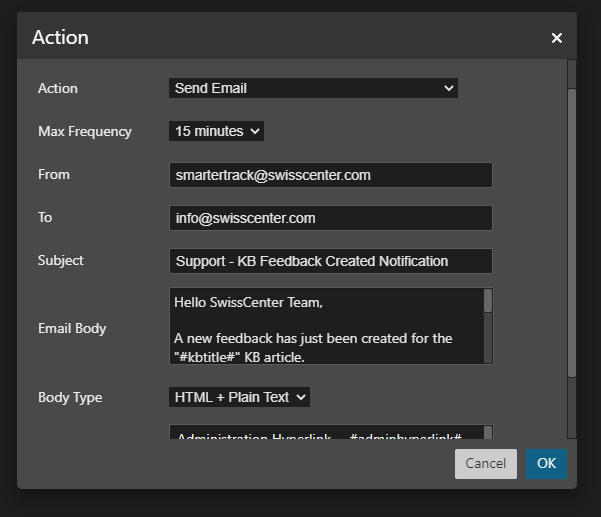The height and width of the screenshot is (517, 601).
Task: Click the Subject label
Action: point(61,260)
